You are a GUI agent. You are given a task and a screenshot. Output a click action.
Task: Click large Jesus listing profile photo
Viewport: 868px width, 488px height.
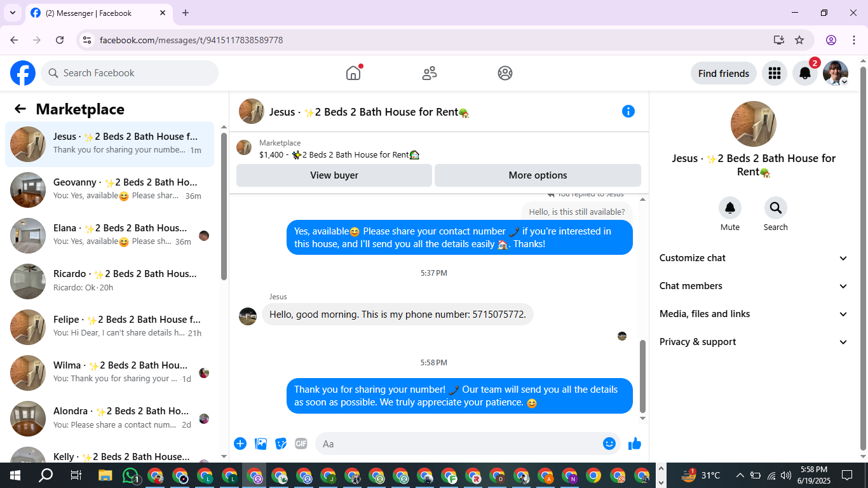pos(754,124)
